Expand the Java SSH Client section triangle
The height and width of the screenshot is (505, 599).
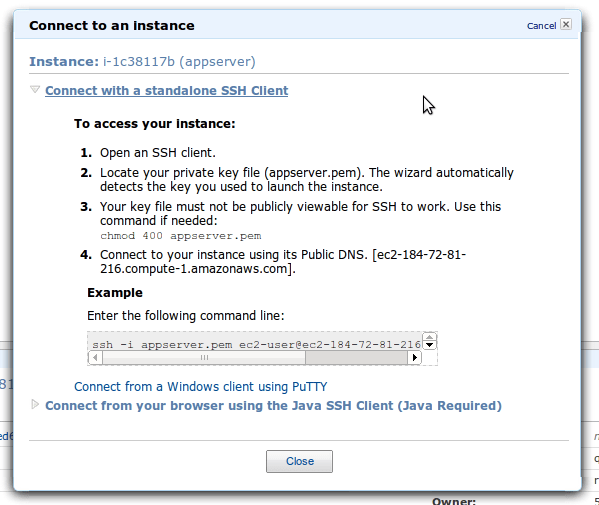click(35, 404)
